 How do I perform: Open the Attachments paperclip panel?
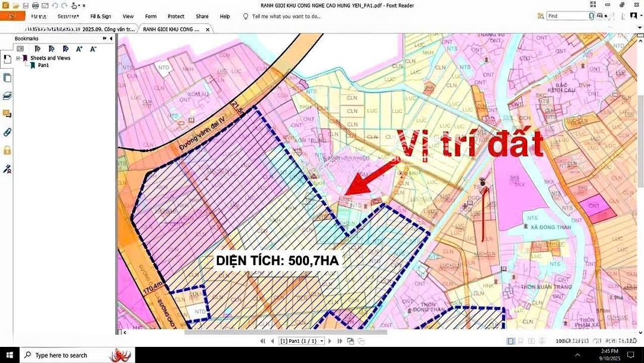(x=7, y=132)
